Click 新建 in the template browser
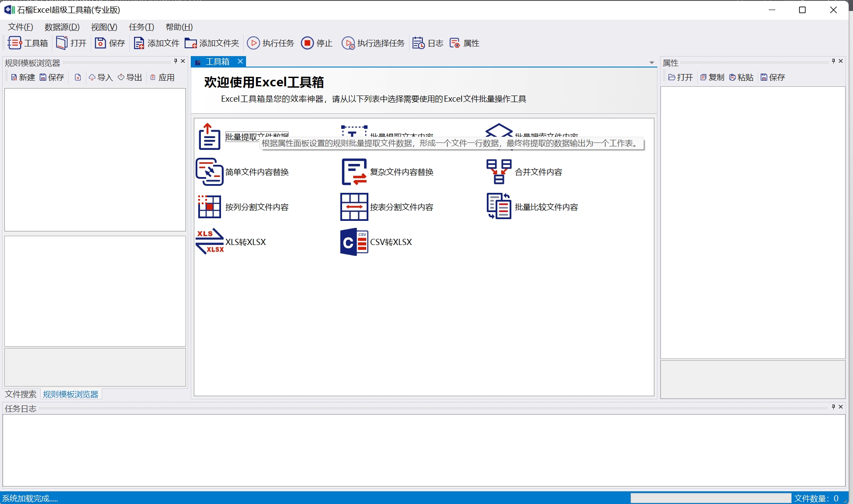The height and width of the screenshot is (504, 853). (x=23, y=78)
